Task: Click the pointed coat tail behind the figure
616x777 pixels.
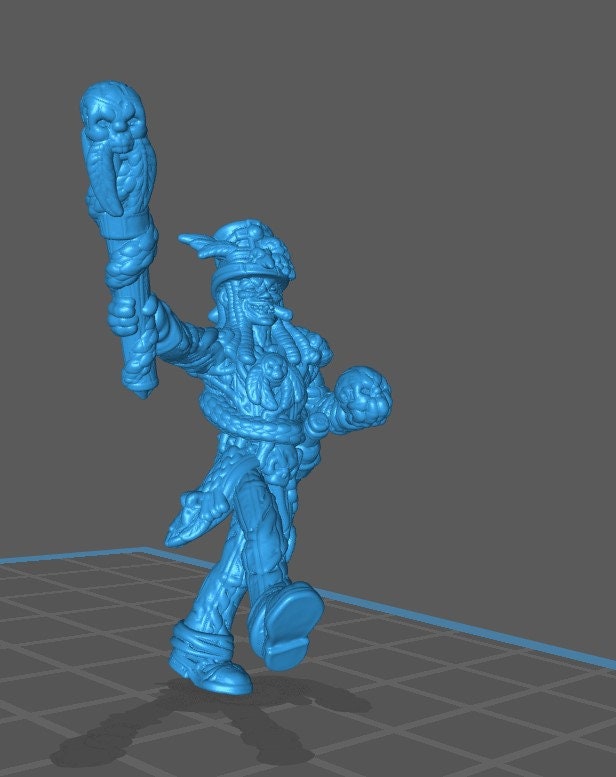Action: [188, 521]
